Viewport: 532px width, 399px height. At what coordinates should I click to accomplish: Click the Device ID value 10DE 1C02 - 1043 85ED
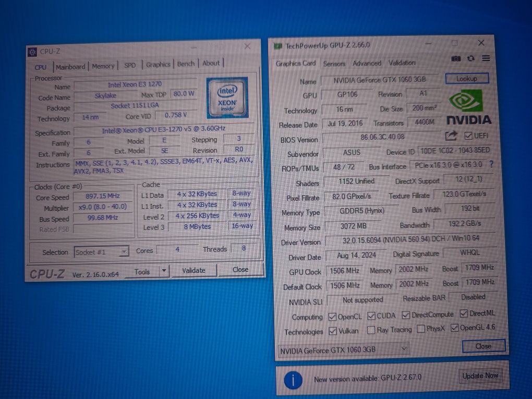[455, 150]
